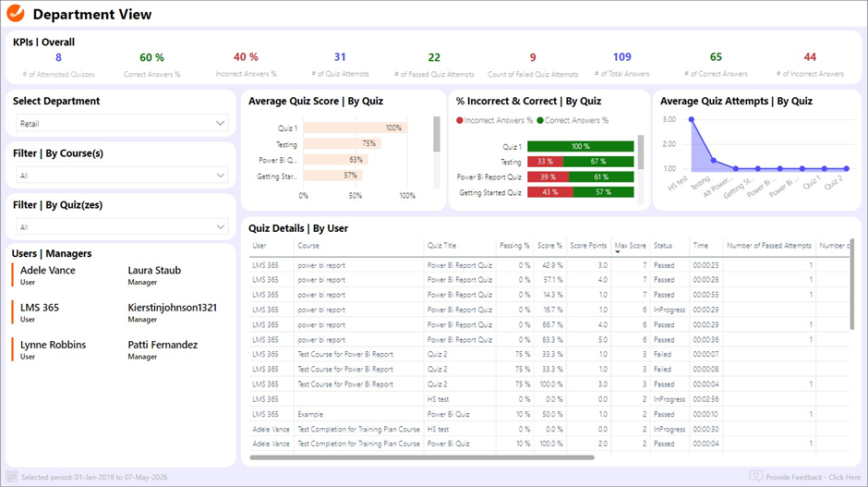The height and width of the screenshot is (487, 868).
Task: Click the Status column header in Quiz Details
Action: (x=663, y=246)
